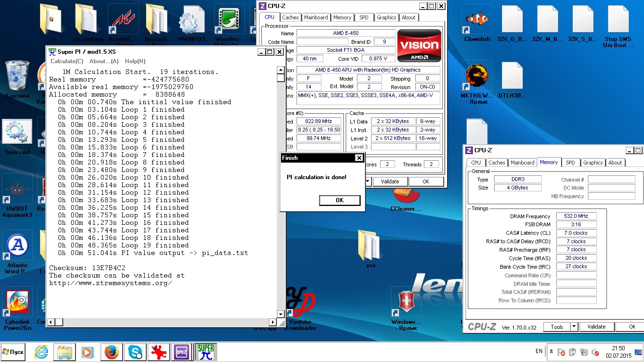Screen dimensions: 644x362
Task: Switch to Mainboard tab in top CPU-Z window
Action: click(x=316, y=17)
